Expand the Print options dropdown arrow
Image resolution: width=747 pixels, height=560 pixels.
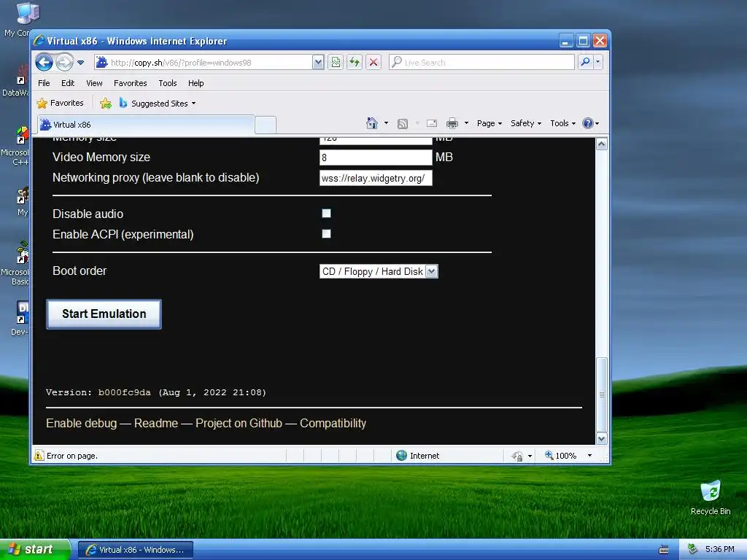click(466, 123)
